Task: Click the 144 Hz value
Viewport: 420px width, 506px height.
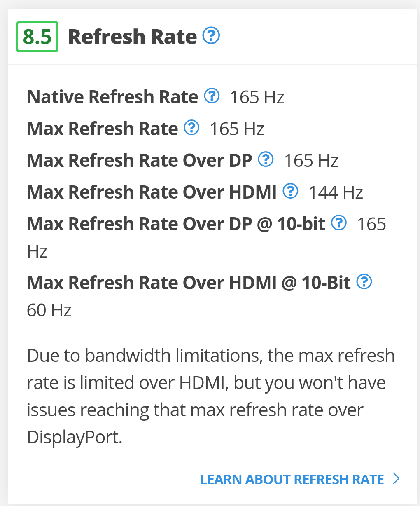Action: pos(336,192)
